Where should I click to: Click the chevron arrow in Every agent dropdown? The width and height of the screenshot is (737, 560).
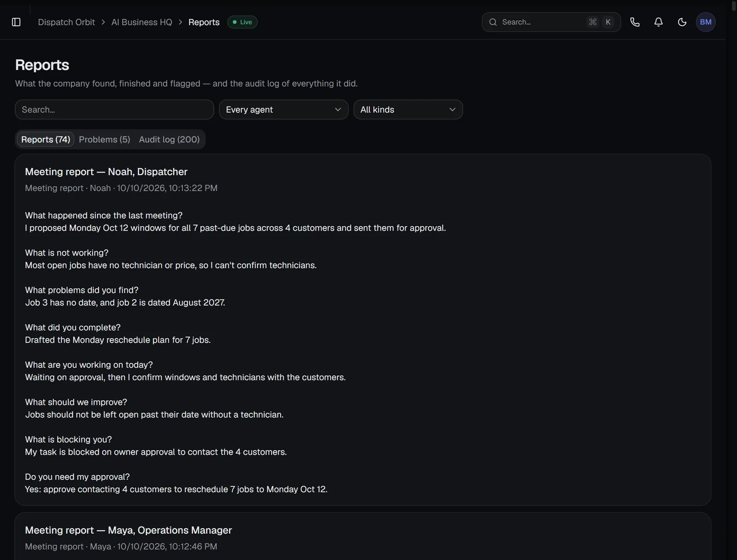338,110
